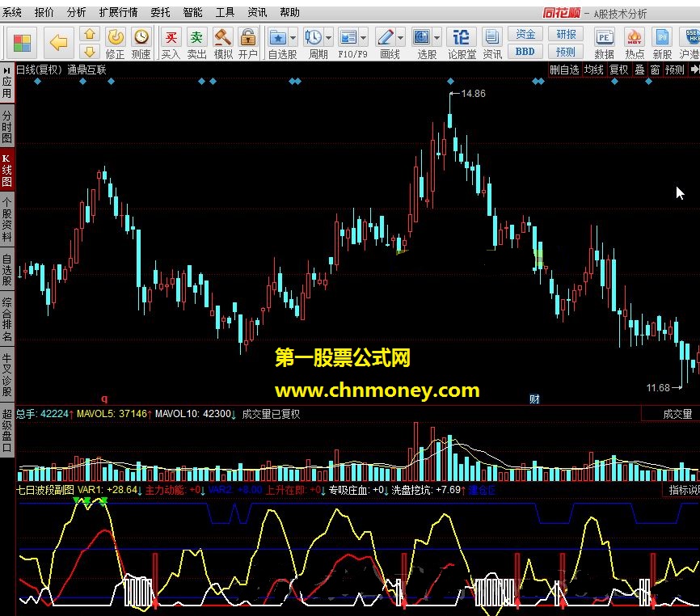Open the 自选股 sidebar tab

(6, 270)
